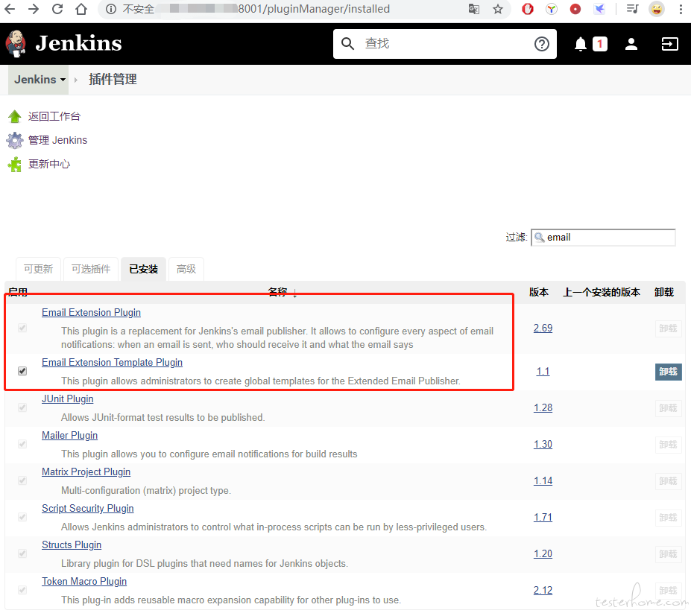Open the media playlist control icon
The height and width of the screenshot is (616, 691).
(x=632, y=9)
